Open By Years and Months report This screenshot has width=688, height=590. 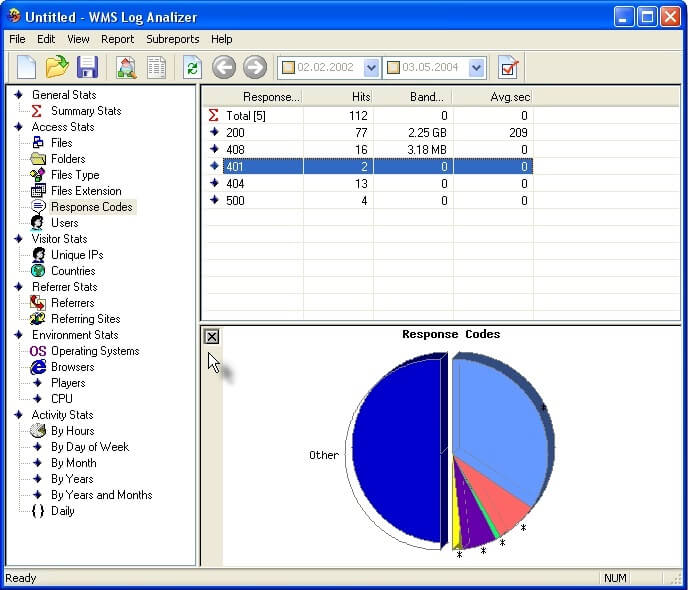click(x=102, y=495)
